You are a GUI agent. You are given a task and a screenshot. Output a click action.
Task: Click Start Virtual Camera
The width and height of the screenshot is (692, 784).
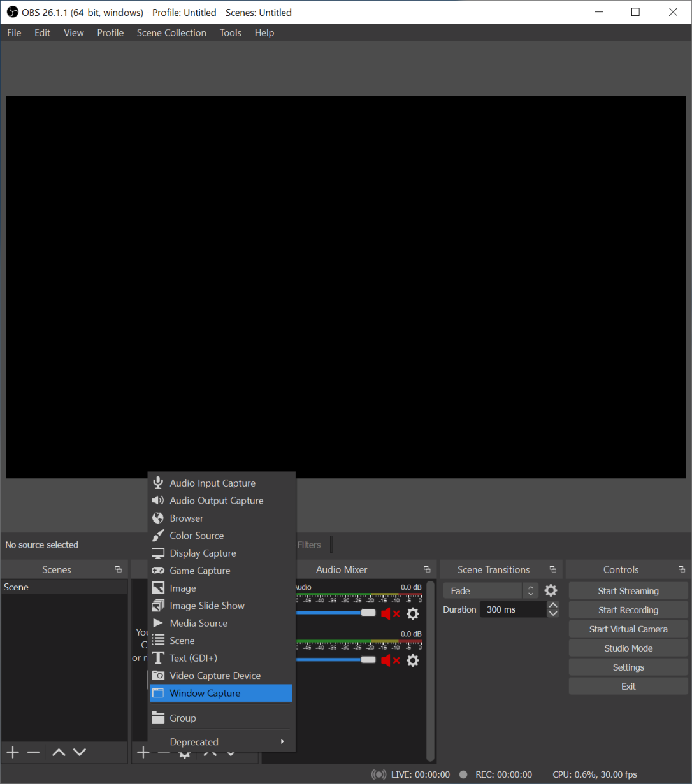click(x=628, y=629)
